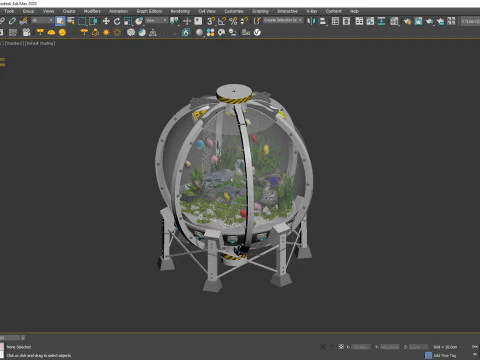Open the Content menu
This screenshot has height=360, width=480.
tap(333, 11)
